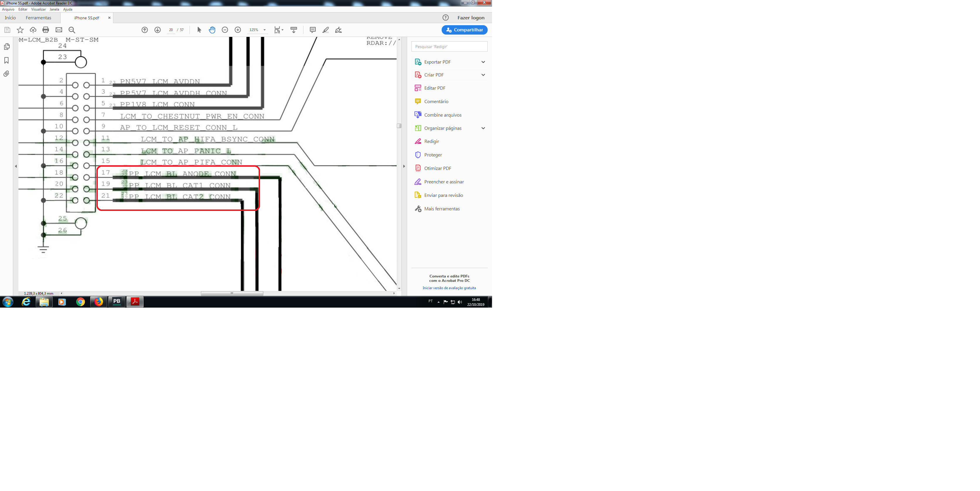Open the sign document pen icon
The image size is (980, 491).
pos(338,30)
